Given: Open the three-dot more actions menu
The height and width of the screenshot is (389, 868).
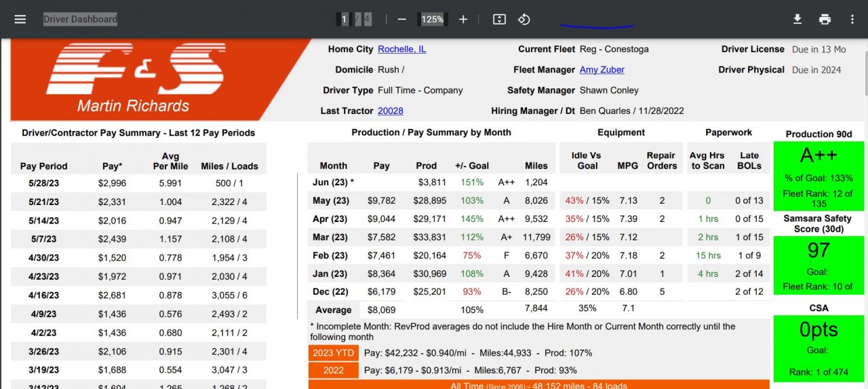Looking at the screenshot, I should coord(852,19).
